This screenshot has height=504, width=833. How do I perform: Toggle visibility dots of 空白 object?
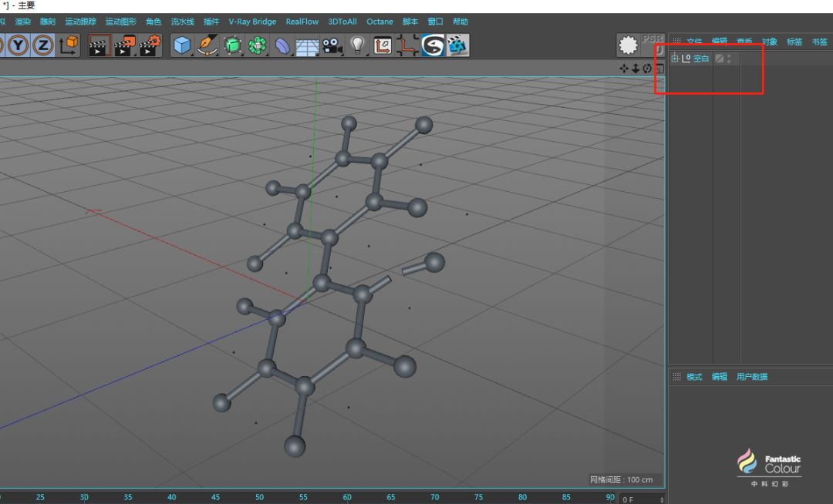[729, 59]
